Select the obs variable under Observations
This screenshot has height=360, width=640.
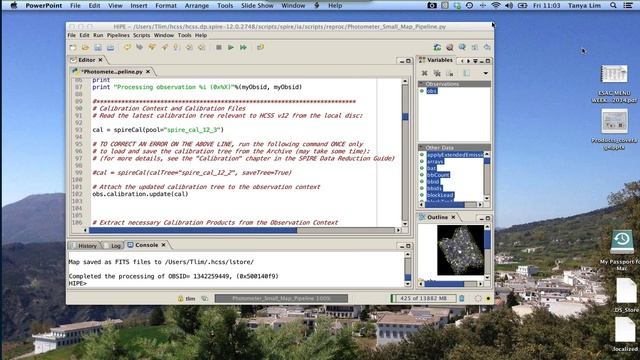point(432,91)
